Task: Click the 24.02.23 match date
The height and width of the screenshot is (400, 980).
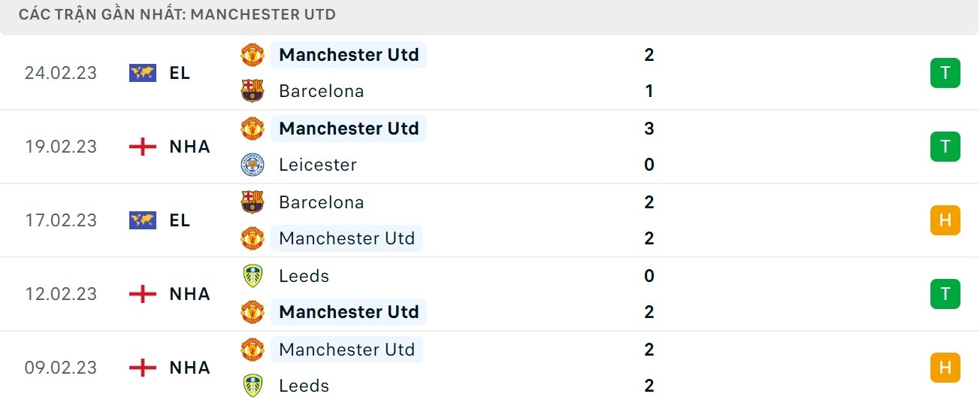Action: click(61, 73)
